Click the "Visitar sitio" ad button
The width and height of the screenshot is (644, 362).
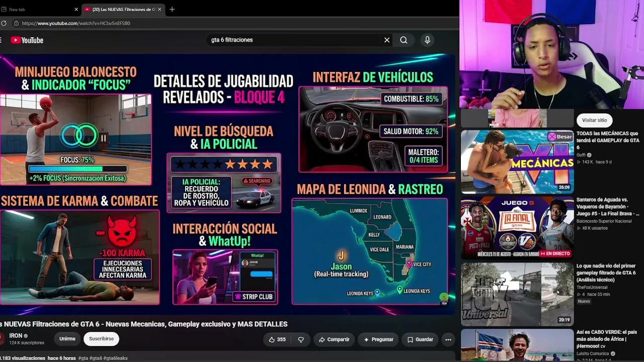pos(595,120)
